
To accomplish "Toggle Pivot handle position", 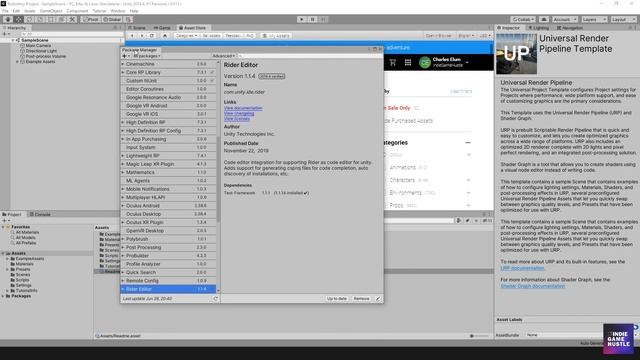I will click(91, 20).
